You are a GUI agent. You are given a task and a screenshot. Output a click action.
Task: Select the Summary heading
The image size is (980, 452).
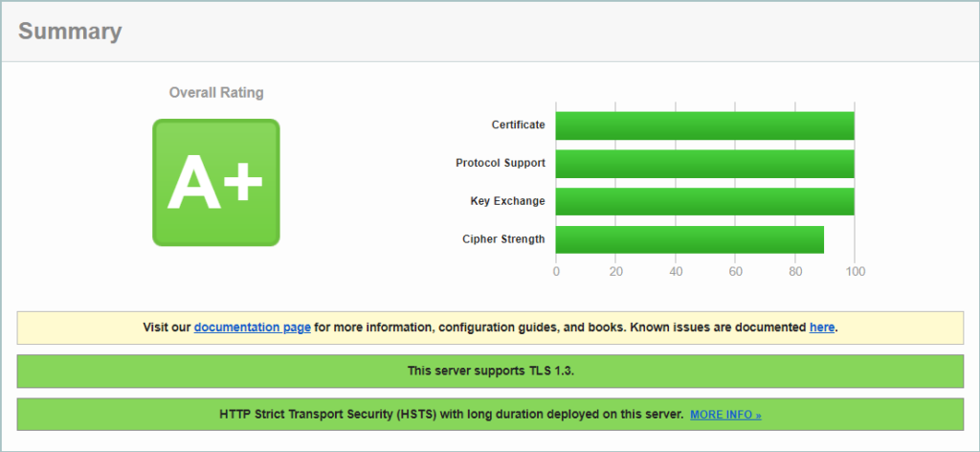coord(70,32)
